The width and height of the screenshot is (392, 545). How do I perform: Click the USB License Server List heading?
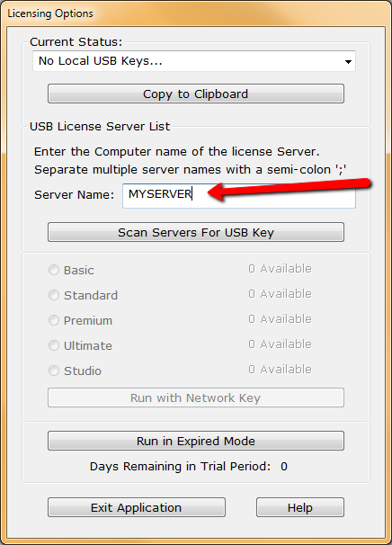pos(100,126)
